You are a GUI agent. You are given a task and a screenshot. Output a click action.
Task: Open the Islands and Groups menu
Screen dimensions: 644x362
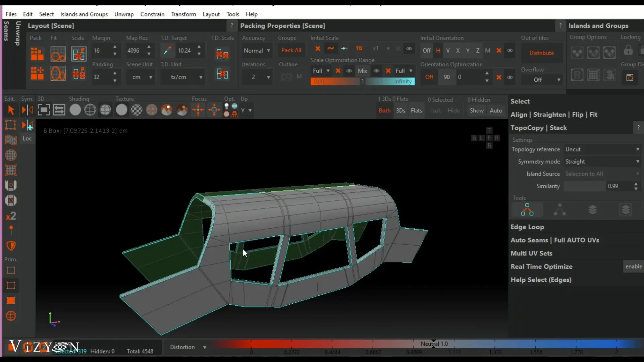click(x=84, y=14)
